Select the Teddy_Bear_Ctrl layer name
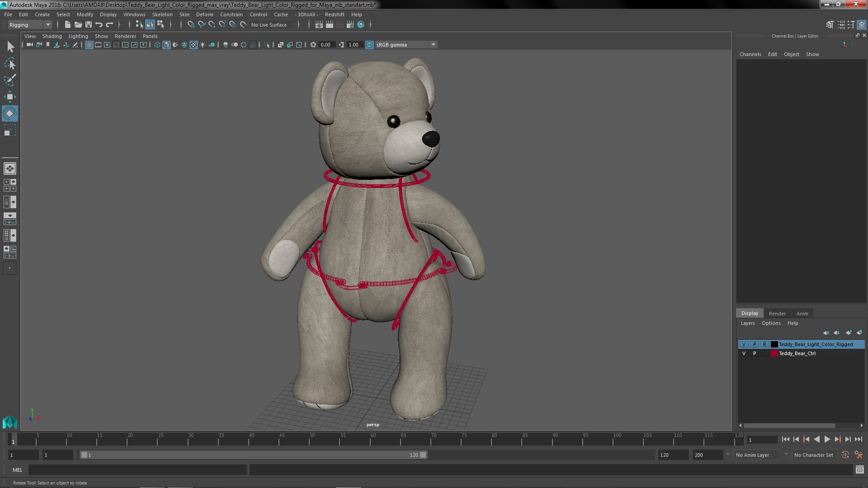Image resolution: width=868 pixels, height=488 pixels. (797, 353)
